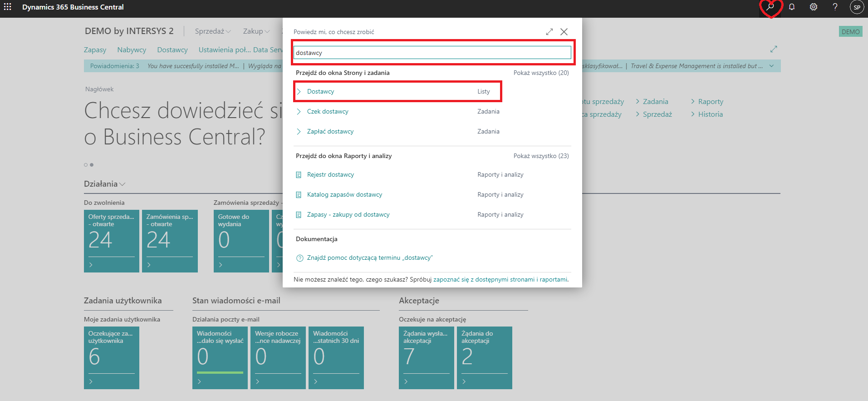Open Zapasy - zakupy od dostawcy report

pos(348,214)
